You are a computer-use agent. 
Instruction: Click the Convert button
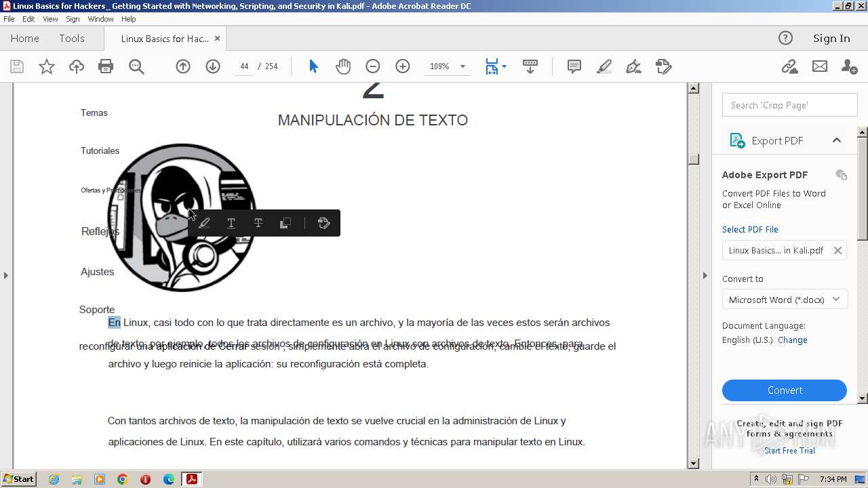785,390
